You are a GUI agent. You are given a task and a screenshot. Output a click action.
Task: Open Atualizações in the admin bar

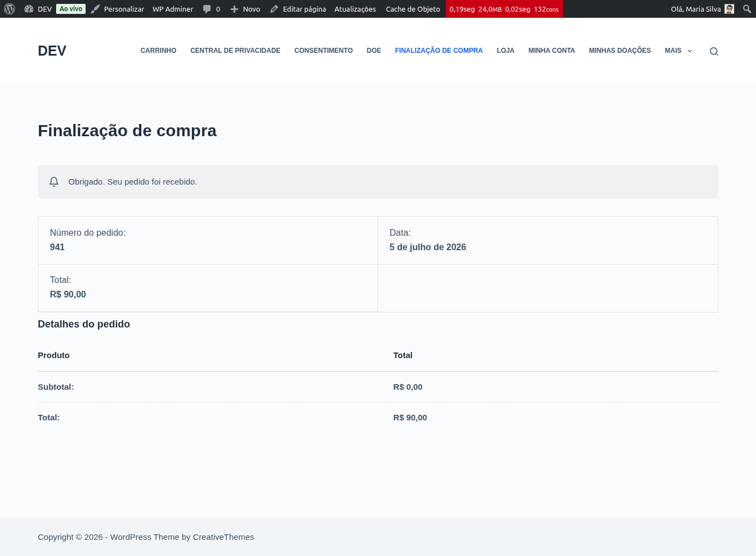tap(355, 9)
